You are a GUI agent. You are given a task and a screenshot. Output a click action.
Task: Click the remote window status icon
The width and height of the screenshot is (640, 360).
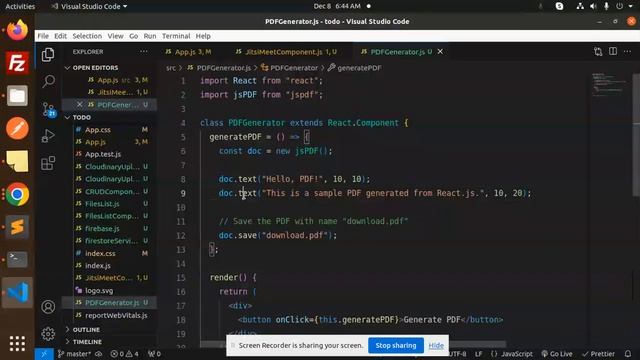click(x=44, y=354)
